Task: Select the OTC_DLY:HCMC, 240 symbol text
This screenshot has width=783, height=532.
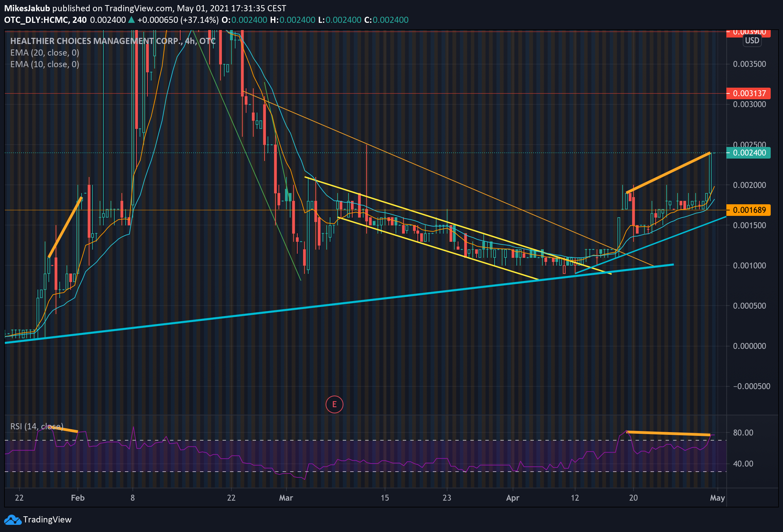Action: [x=45, y=20]
